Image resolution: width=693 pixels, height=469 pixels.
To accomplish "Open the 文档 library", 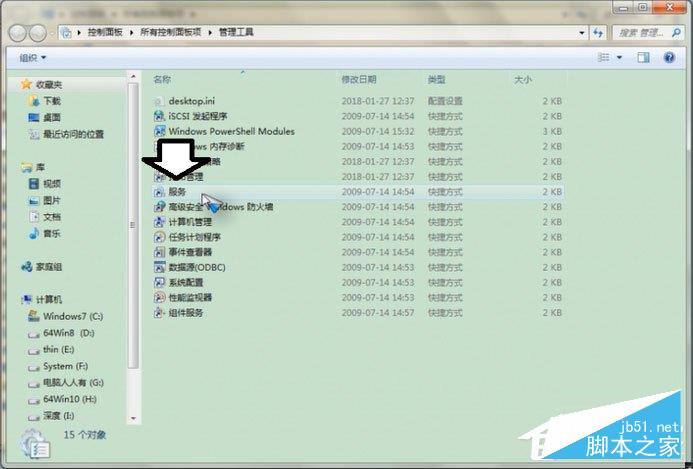I will [x=52, y=217].
